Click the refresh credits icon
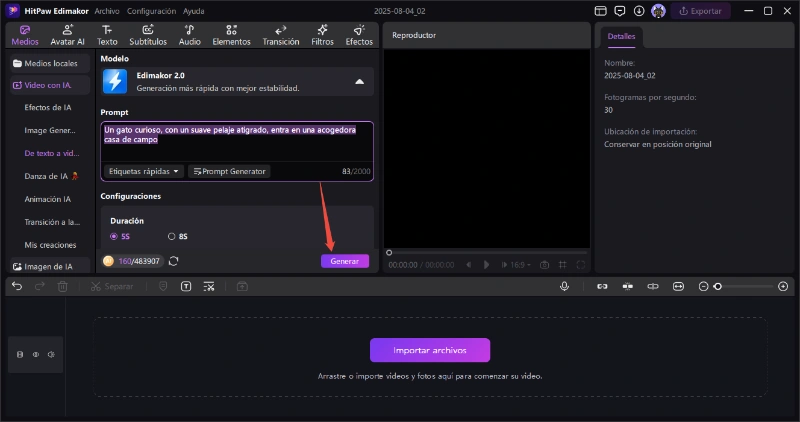The image size is (800, 422). tap(174, 261)
